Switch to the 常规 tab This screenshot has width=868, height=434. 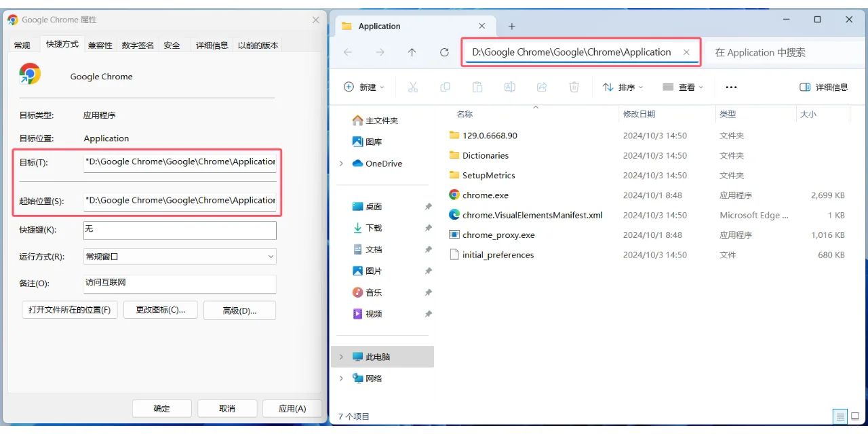coord(22,45)
